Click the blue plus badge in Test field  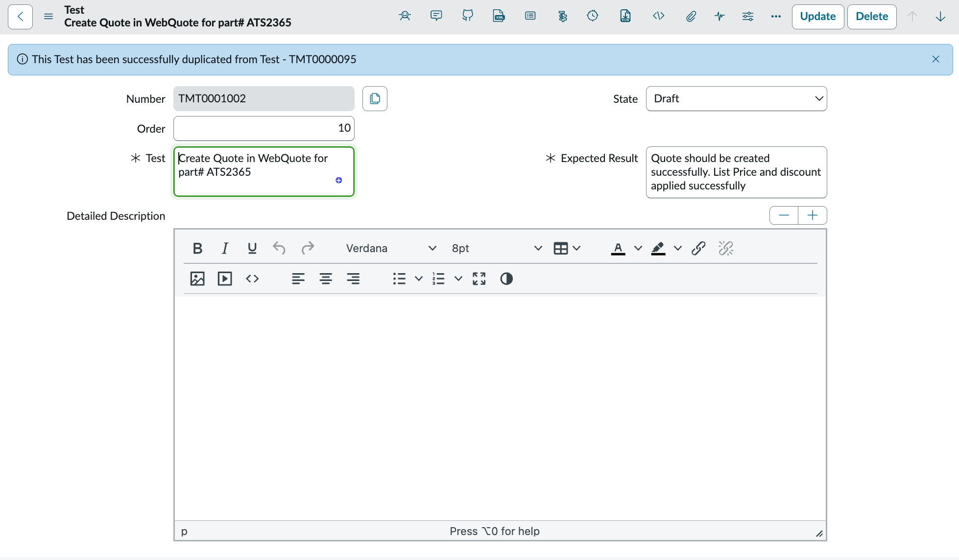click(x=338, y=180)
